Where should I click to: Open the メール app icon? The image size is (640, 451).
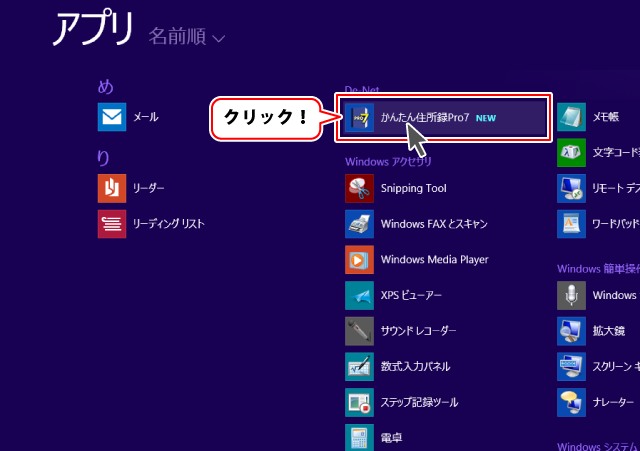click(x=112, y=117)
